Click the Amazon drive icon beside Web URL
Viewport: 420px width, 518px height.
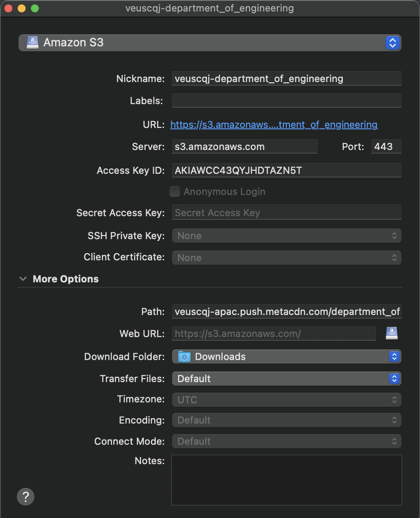(x=392, y=333)
